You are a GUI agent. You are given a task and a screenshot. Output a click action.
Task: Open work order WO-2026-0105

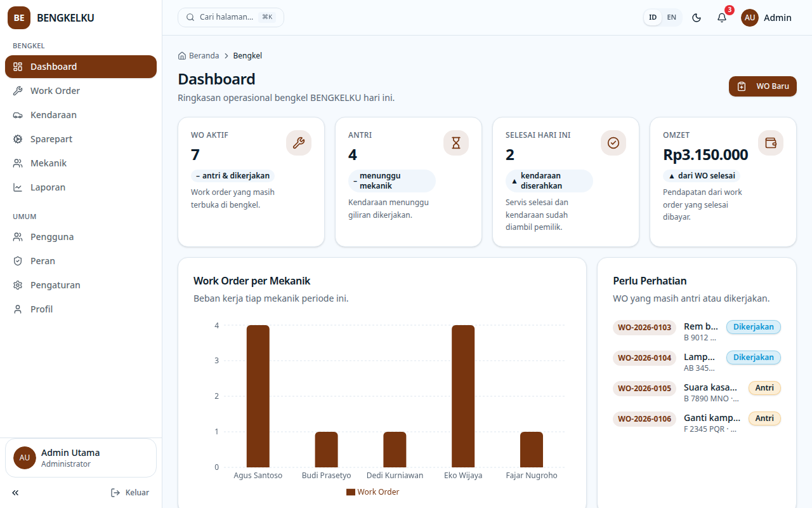pyautogui.click(x=645, y=389)
